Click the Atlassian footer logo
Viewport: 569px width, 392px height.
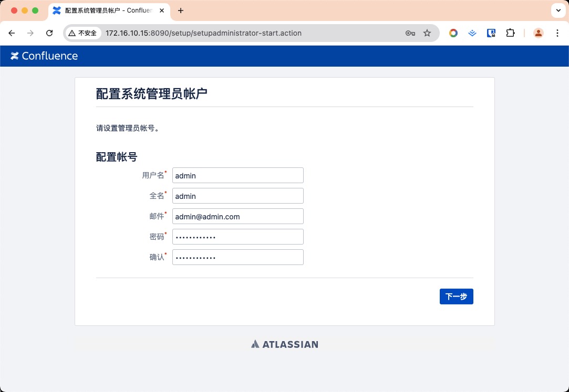(x=284, y=344)
